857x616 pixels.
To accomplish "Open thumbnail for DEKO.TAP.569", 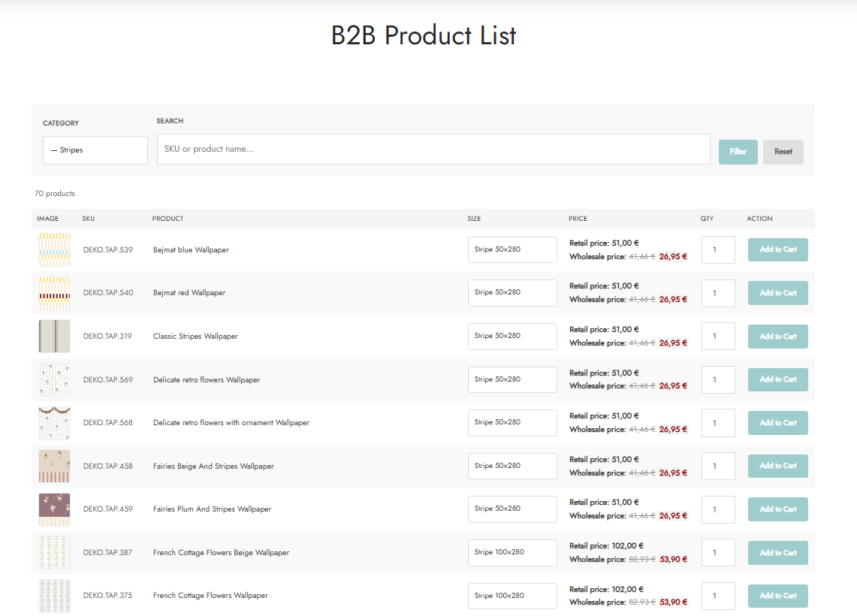I will (x=55, y=379).
